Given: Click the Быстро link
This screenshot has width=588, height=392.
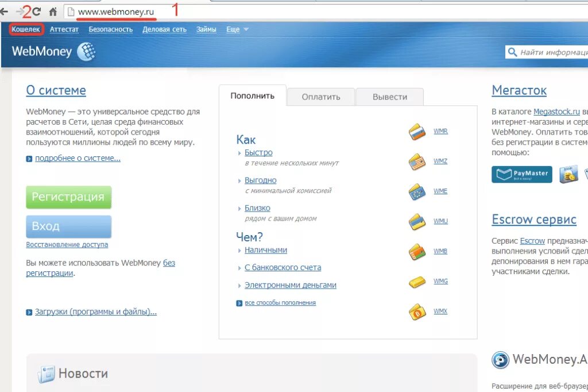Looking at the screenshot, I should [258, 152].
